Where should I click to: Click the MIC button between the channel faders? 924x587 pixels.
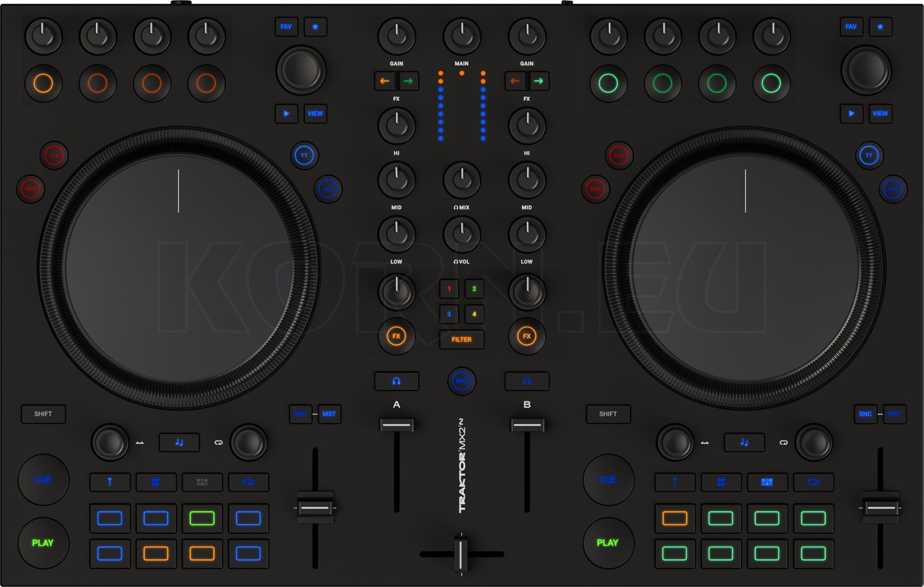pos(461,381)
